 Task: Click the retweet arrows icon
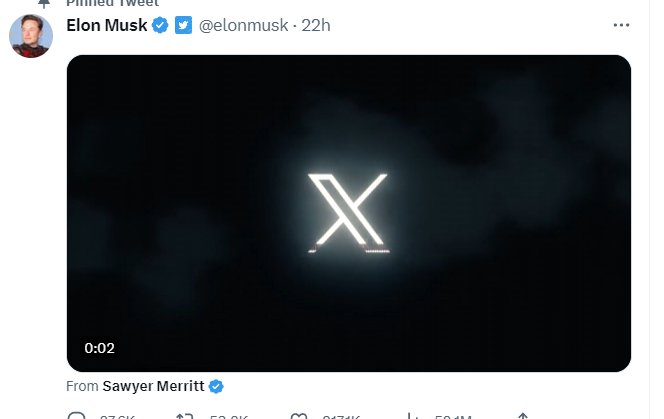[184, 416]
